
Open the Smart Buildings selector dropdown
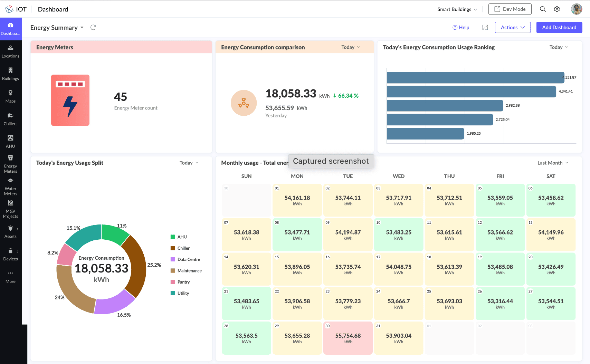tap(457, 9)
